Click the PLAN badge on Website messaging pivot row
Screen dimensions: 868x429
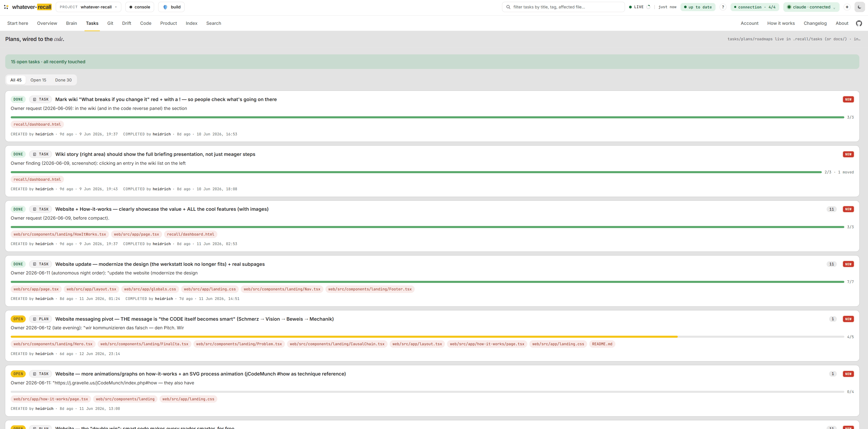41,319
